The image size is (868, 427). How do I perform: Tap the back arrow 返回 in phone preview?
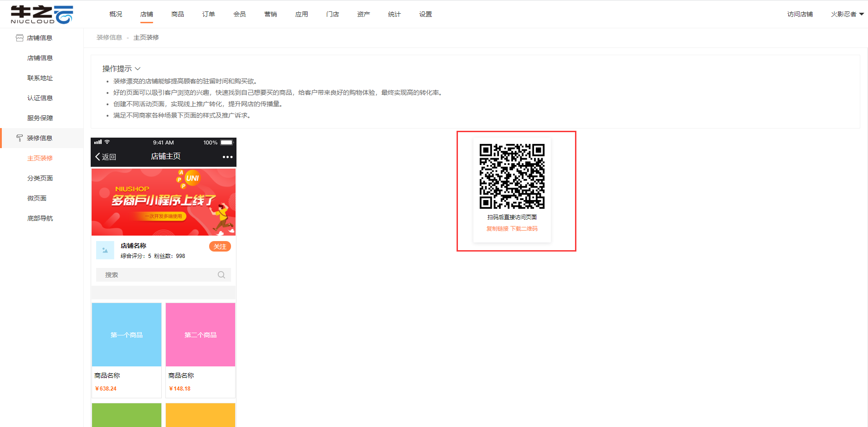pos(106,157)
